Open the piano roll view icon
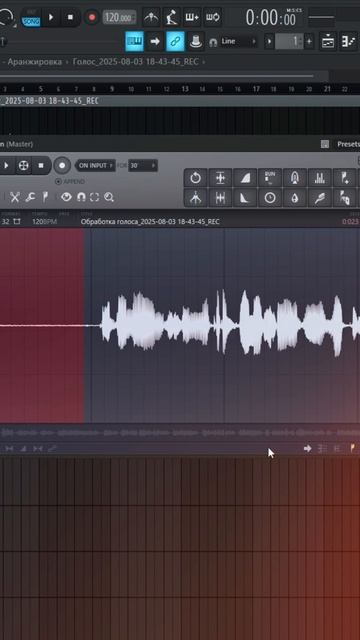Screen dimensions: 360x640 point(348,42)
